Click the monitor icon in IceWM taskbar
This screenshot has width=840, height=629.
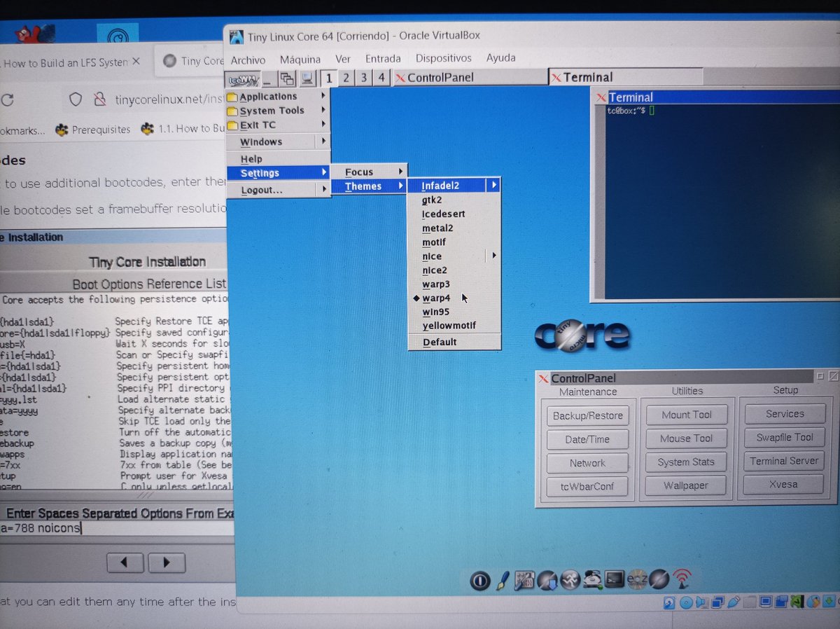[307, 79]
